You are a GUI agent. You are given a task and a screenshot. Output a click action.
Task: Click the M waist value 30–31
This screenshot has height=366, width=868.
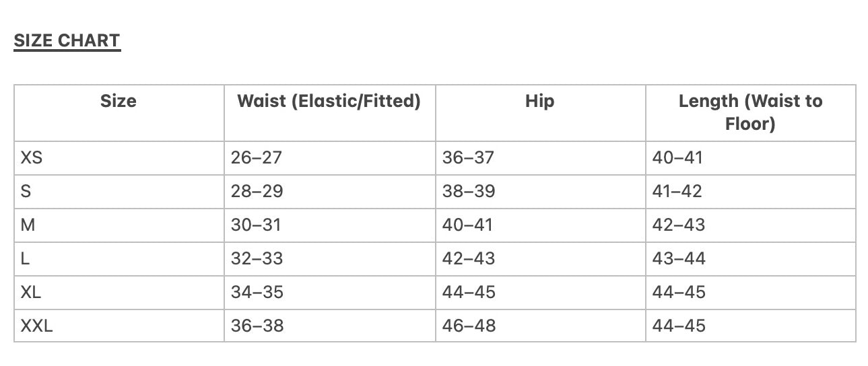coord(256,225)
